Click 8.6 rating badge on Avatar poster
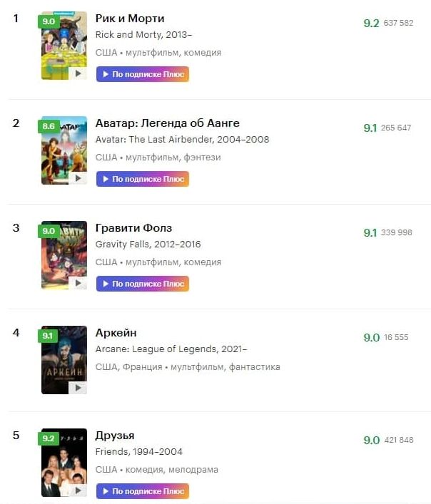431x504 pixels. click(49, 126)
